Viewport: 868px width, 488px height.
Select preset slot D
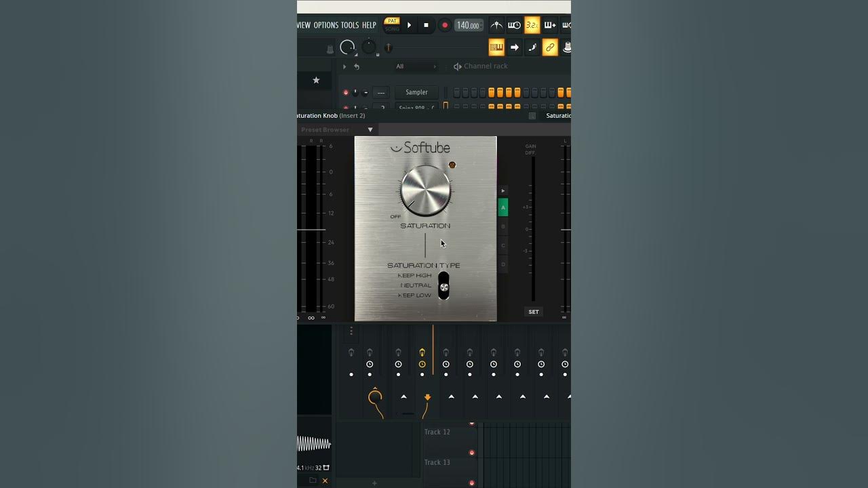(502, 264)
